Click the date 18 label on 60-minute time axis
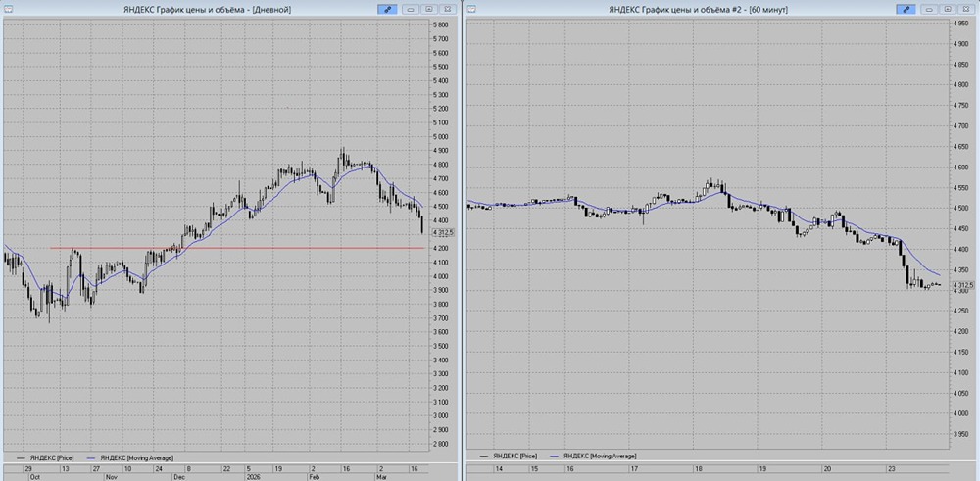The width and height of the screenshot is (980, 481). point(699,468)
